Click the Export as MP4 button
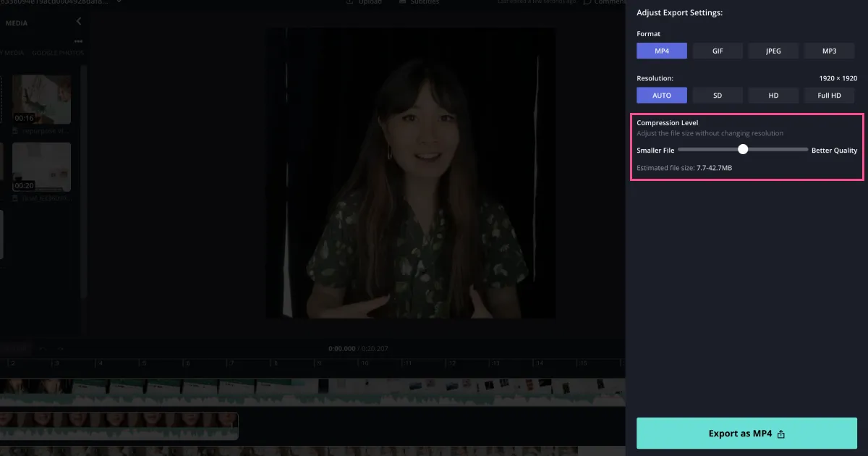Screen dimensions: 868x456 (746, 434)
